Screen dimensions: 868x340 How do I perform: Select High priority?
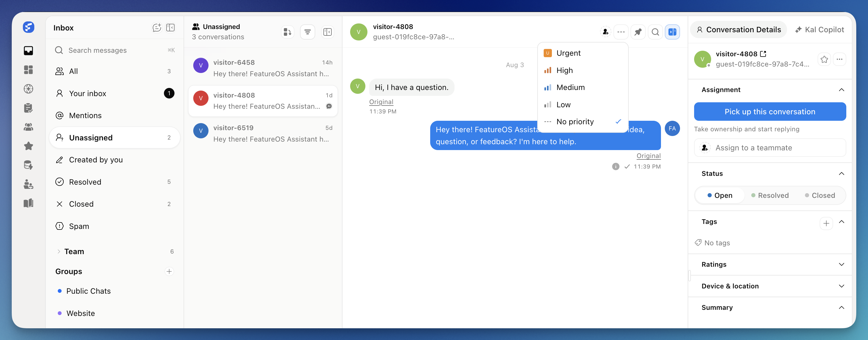click(x=583, y=70)
